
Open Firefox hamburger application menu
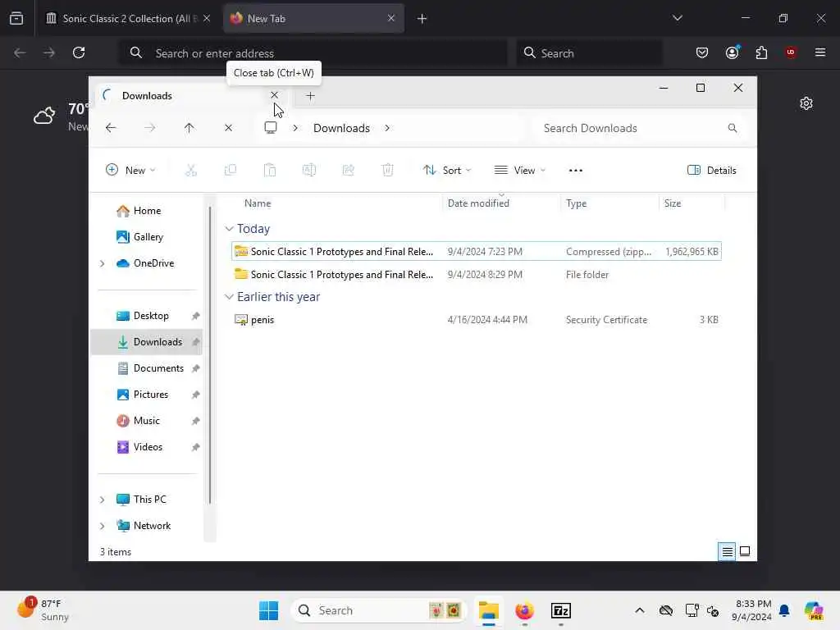[x=820, y=52]
